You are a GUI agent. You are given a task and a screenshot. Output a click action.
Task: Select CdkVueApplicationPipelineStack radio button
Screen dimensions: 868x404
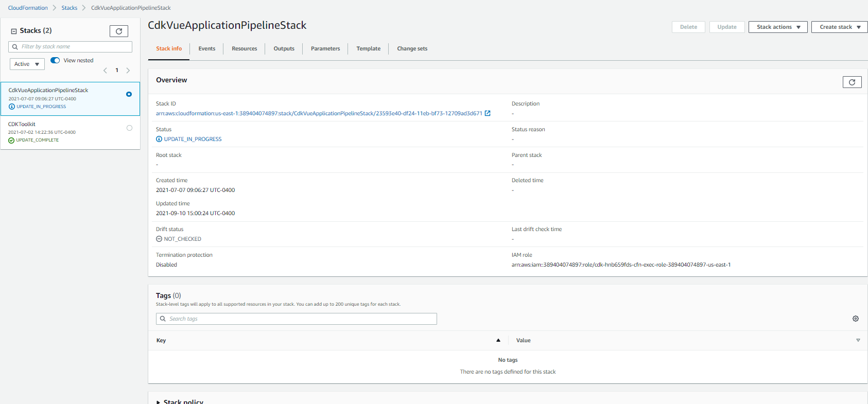[x=129, y=94]
